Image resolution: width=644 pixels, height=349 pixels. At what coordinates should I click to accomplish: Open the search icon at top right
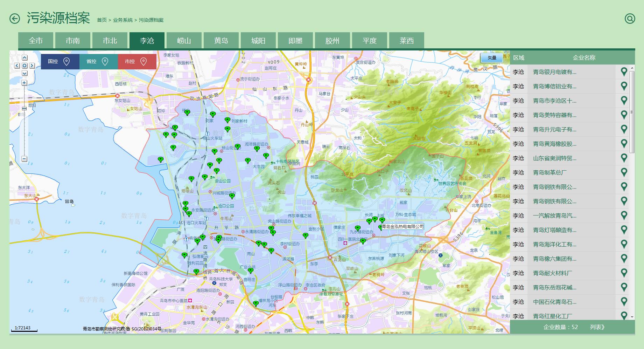pyautogui.click(x=630, y=19)
